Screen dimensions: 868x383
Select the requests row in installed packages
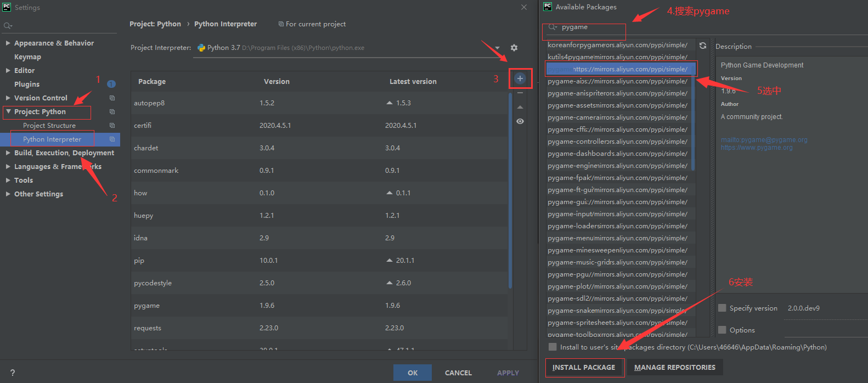[x=319, y=328]
